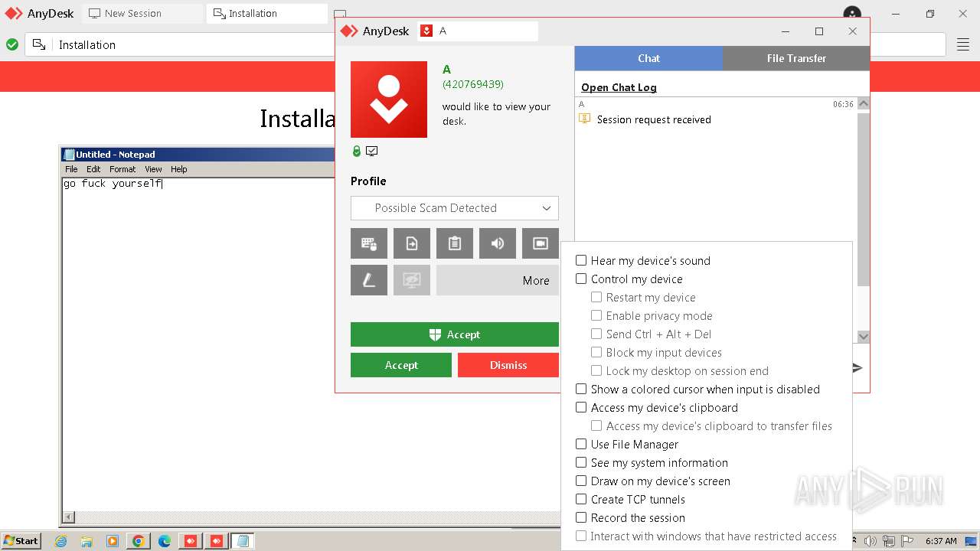Switch to the Chat tab

pos(648,58)
